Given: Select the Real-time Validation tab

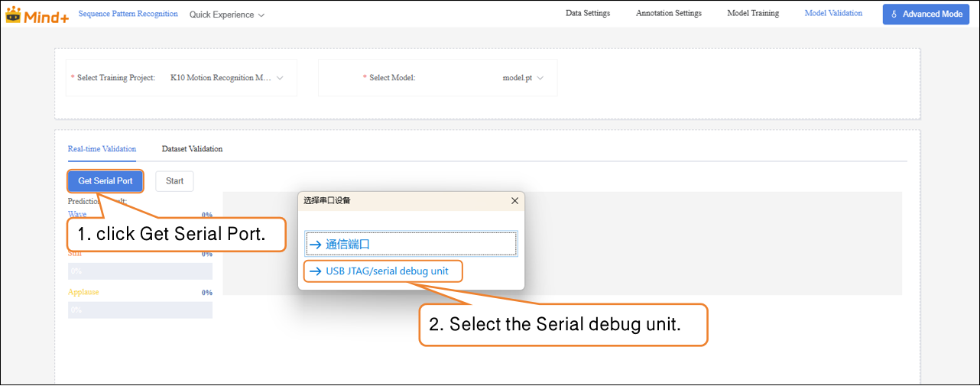Looking at the screenshot, I should [x=102, y=149].
